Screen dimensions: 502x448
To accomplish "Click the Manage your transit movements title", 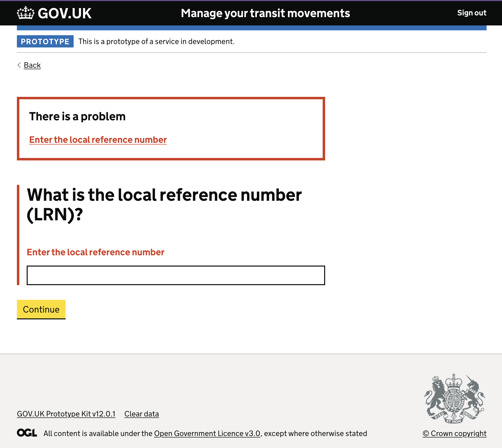I will (x=265, y=13).
